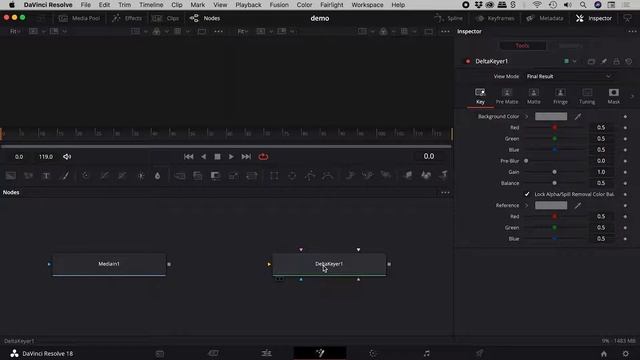
Task: Switch to the Tuning tab
Action: [587, 97]
